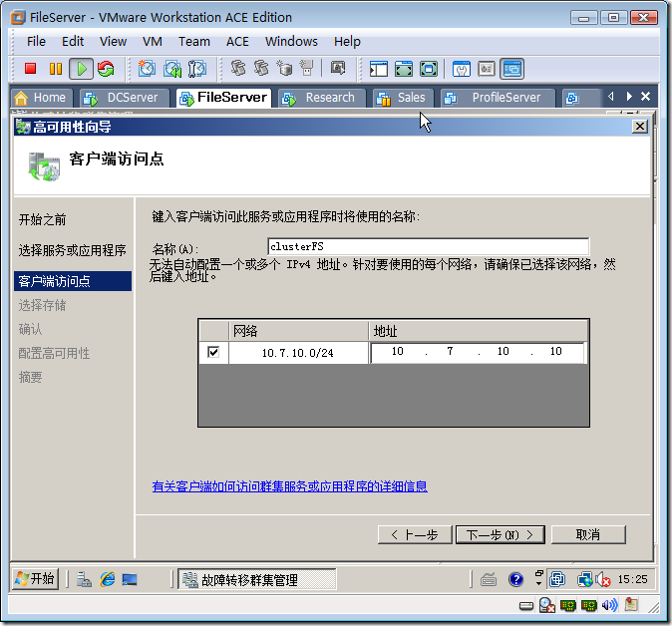
Task: Open the File menu
Action: coord(36,41)
